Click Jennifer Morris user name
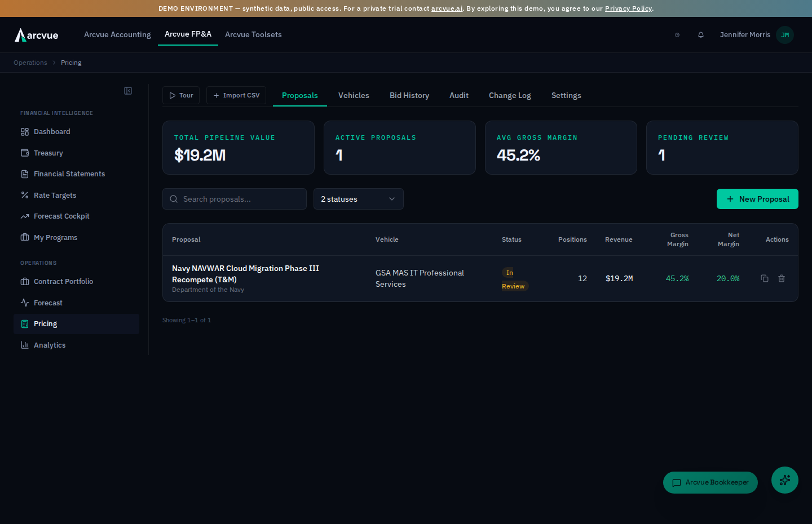 point(745,35)
